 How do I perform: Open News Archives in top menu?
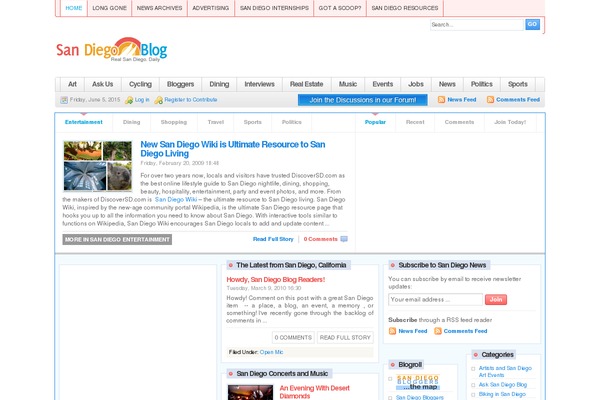coord(160,8)
